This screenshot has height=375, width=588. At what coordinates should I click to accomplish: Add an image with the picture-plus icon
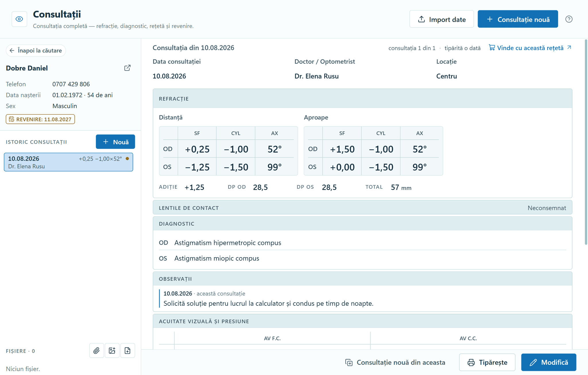tap(112, 350)
